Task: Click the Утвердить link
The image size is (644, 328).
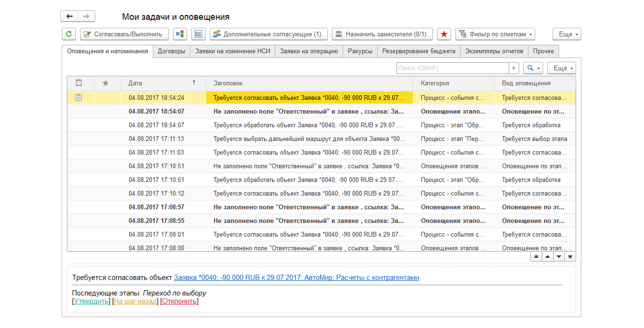Action: [x=91, y=301]
